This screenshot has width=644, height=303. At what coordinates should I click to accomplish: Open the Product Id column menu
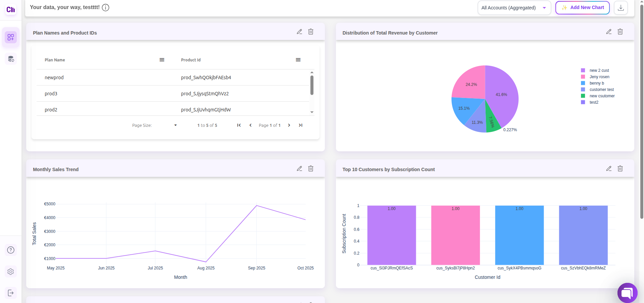[298, 60]
